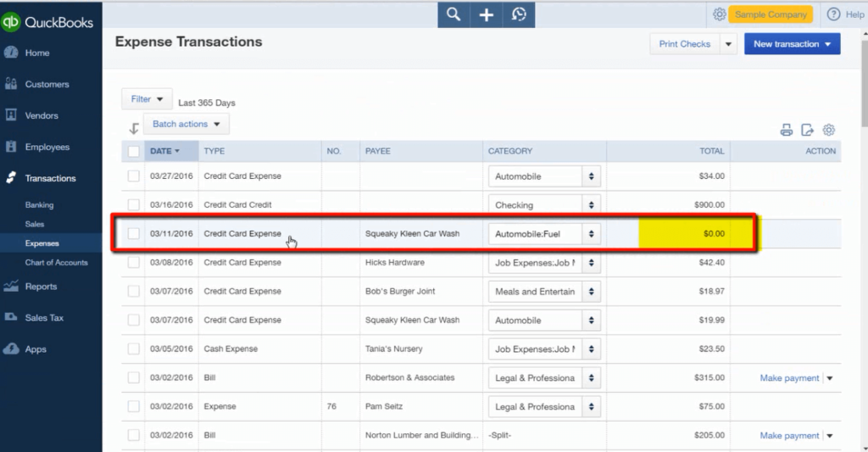The image size is (868, 452).
Task: Check the Bob's Burger Joint row checkbox
Action: pyautogui.click(x=133, y=291)
